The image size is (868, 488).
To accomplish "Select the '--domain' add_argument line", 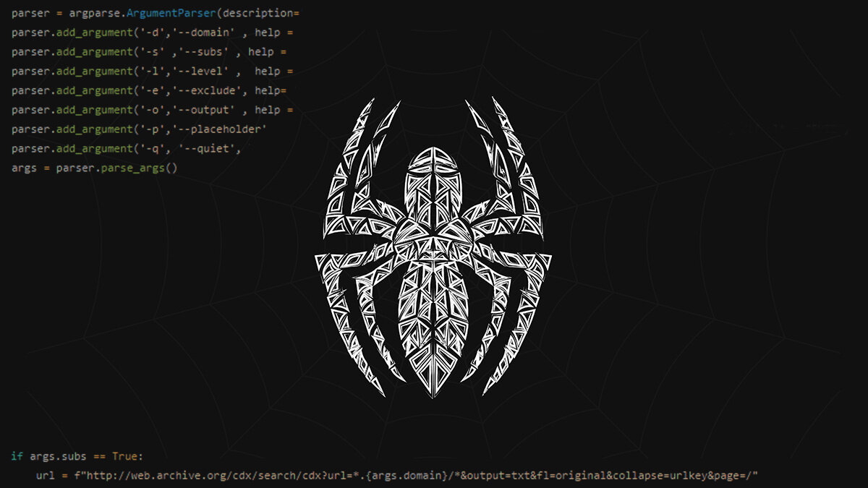I will point(153,33).
